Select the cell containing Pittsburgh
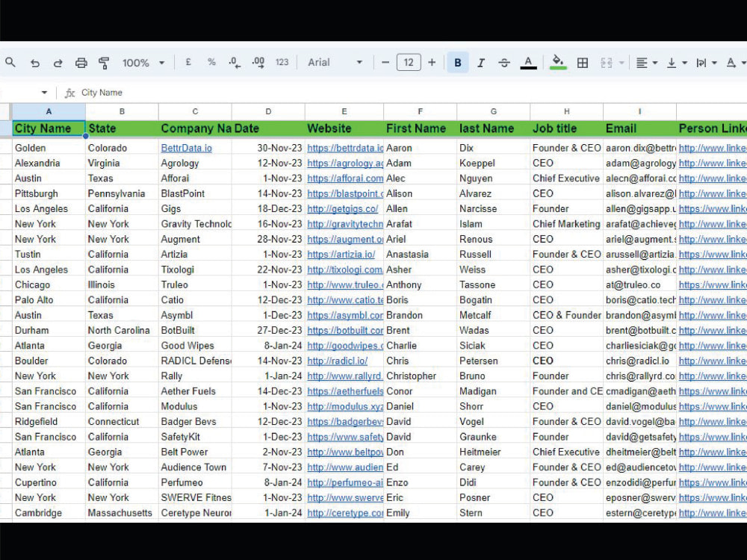Viewport: 747px width, 560px height. click(x=49, y=194)
